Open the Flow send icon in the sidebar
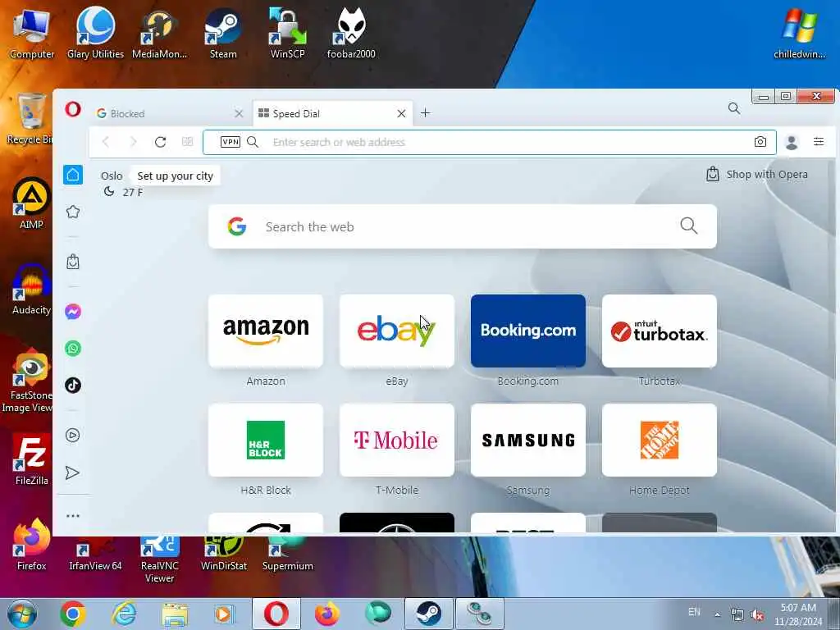Viewport: 840px width, 630px height. [x=73, y=472]
